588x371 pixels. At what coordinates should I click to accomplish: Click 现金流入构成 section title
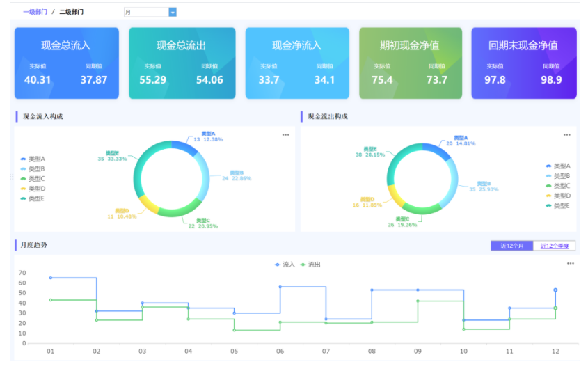43,117
